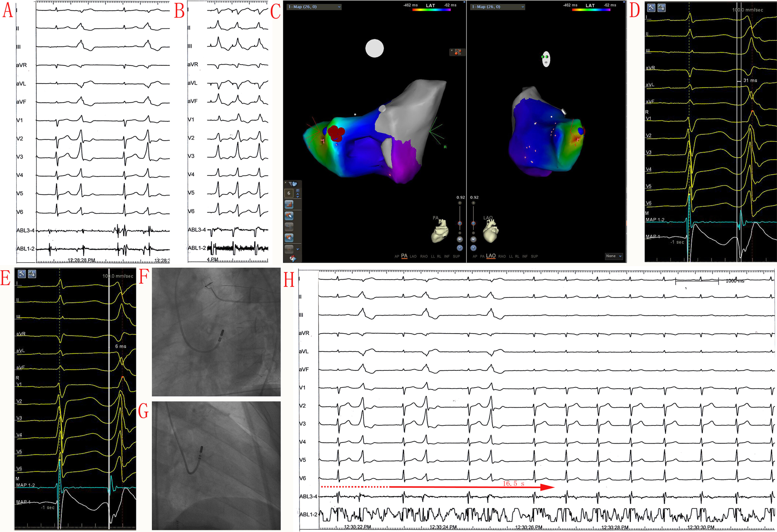Click the red ablation lesion cluster on left map
Image resolution: width=777 pixels, height=532 pixels.
(337, 133)
